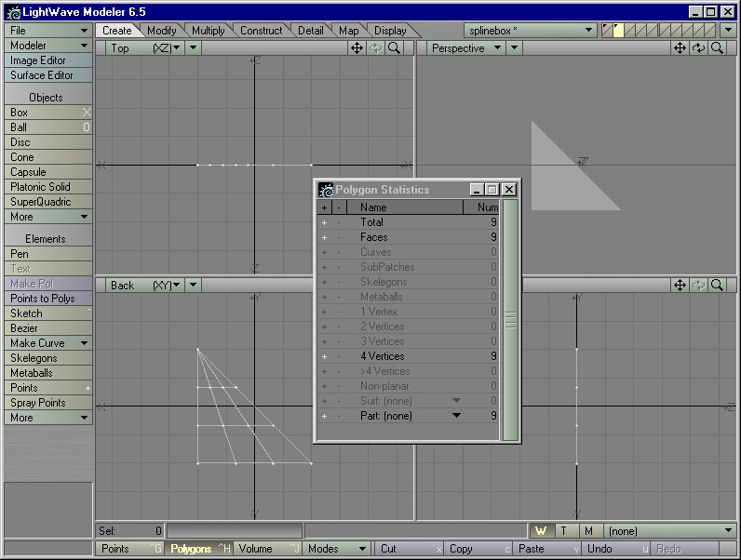
Task: Click the minus icon beside the Total row
Action: 339,222
